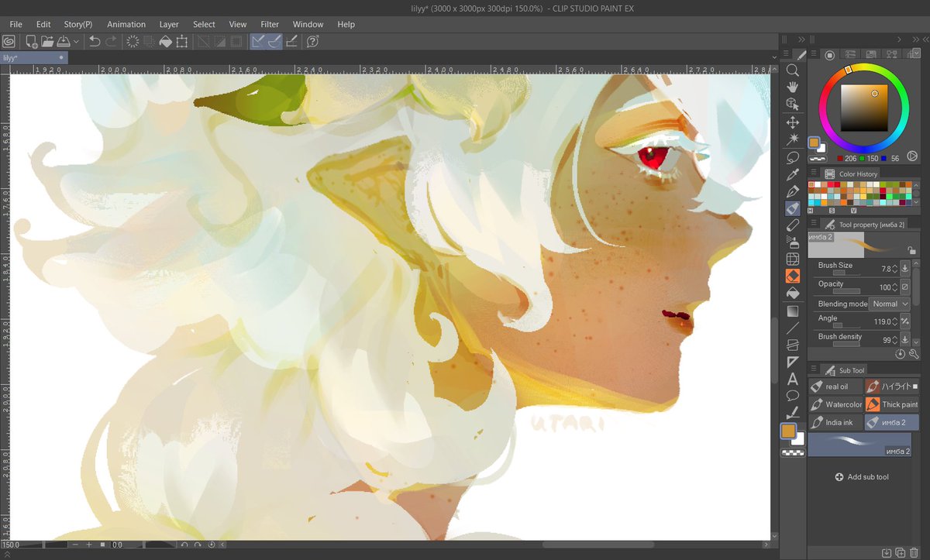Click the Brush Size default restore toggle
The height and width of the screenshot is (560, 930).
tap(905, 268)
